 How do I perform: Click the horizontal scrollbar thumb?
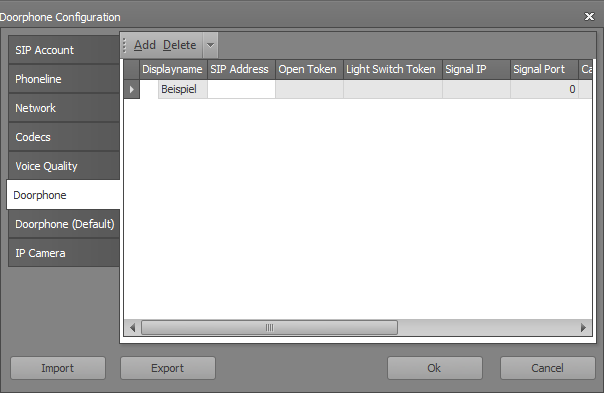(269, 328)
